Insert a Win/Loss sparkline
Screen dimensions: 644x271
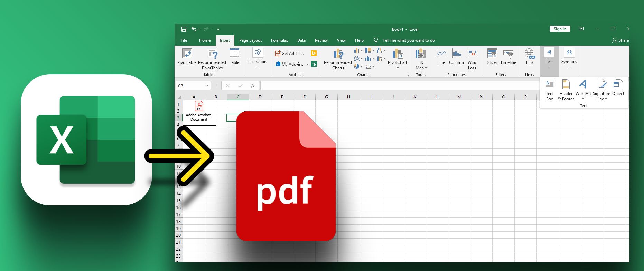click(x=472, y=59)
